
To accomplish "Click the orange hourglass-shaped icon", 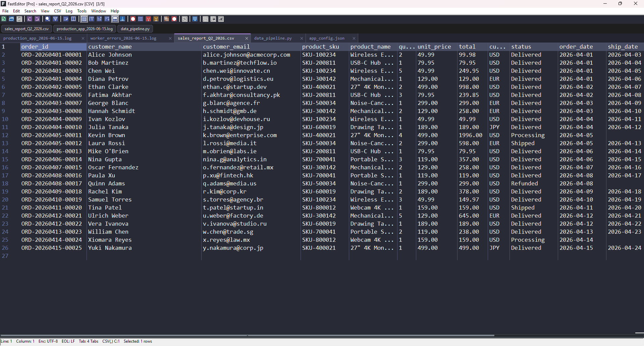I will [x=156, y=19].
